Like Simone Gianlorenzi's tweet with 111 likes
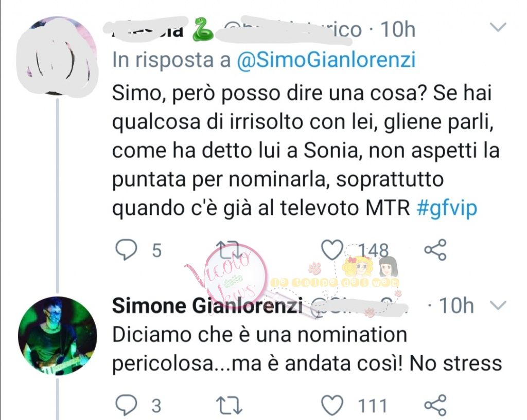The width and height of the screenshot is (527, 420). pos(332,406)
